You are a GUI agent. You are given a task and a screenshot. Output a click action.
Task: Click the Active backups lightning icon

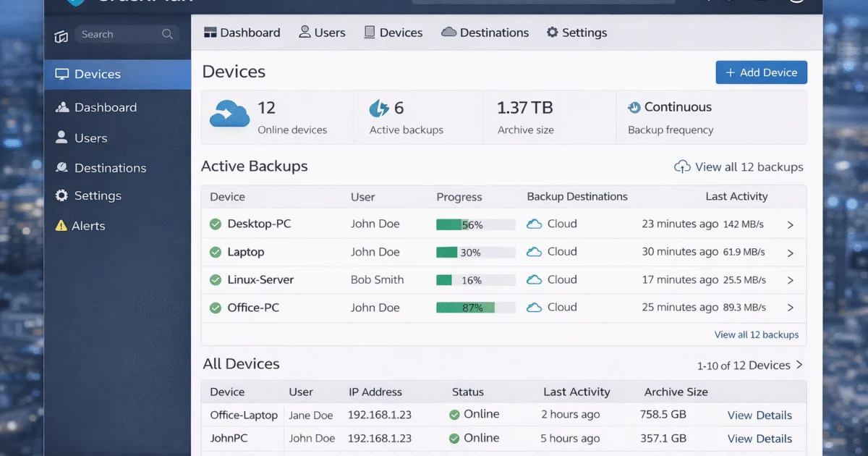(379, 109)
